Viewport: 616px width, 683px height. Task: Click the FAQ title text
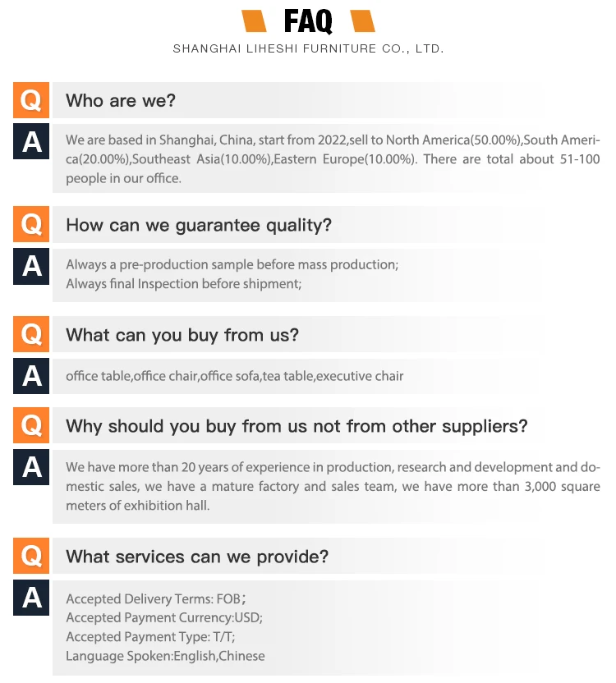(308, 21)
